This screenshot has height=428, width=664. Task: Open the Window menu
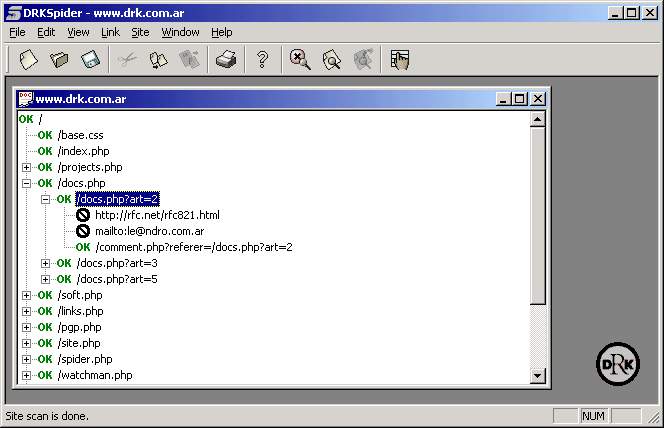point(180,32)
